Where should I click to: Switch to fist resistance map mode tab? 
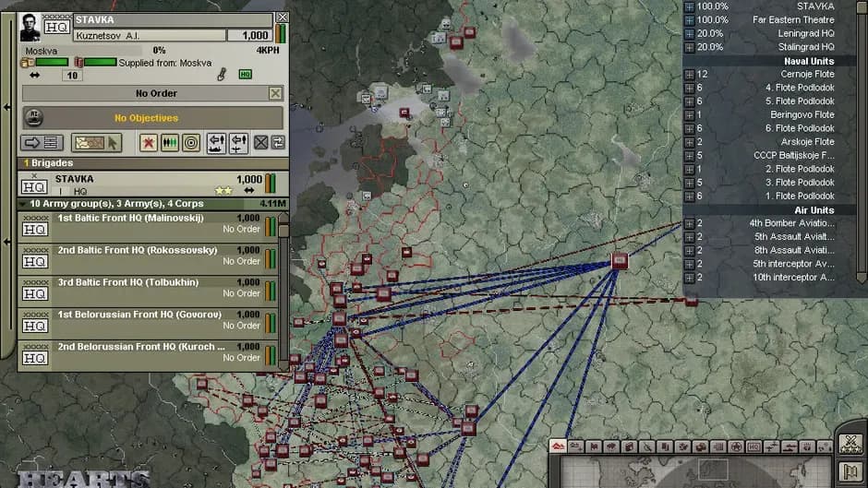806,446
